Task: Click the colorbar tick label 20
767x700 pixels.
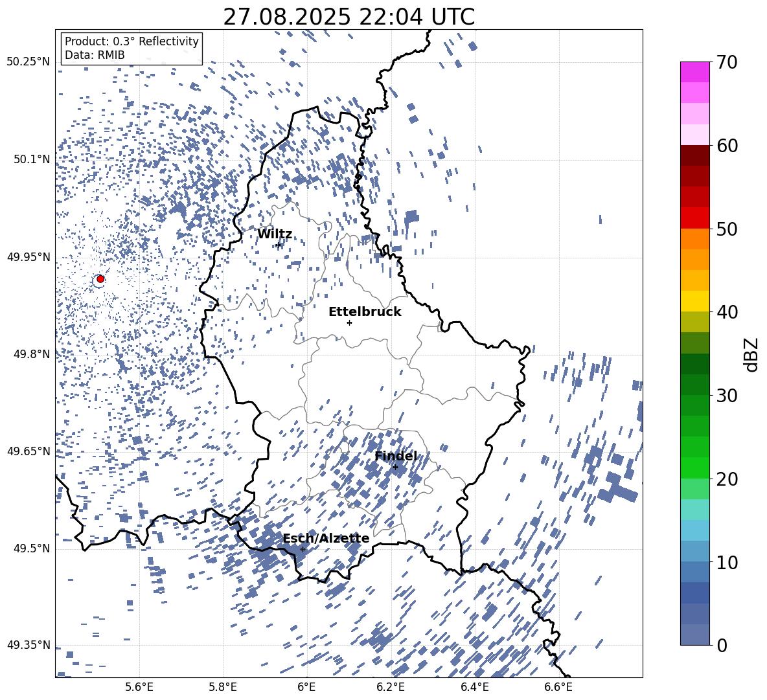Action: click(727, 479)
